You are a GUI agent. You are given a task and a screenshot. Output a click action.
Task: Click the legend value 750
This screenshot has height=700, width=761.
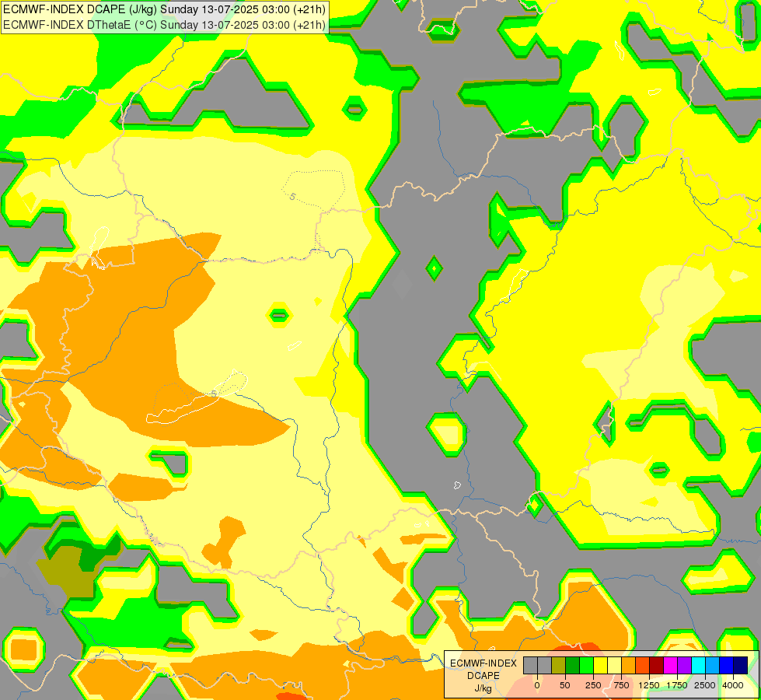click(621, 685)
